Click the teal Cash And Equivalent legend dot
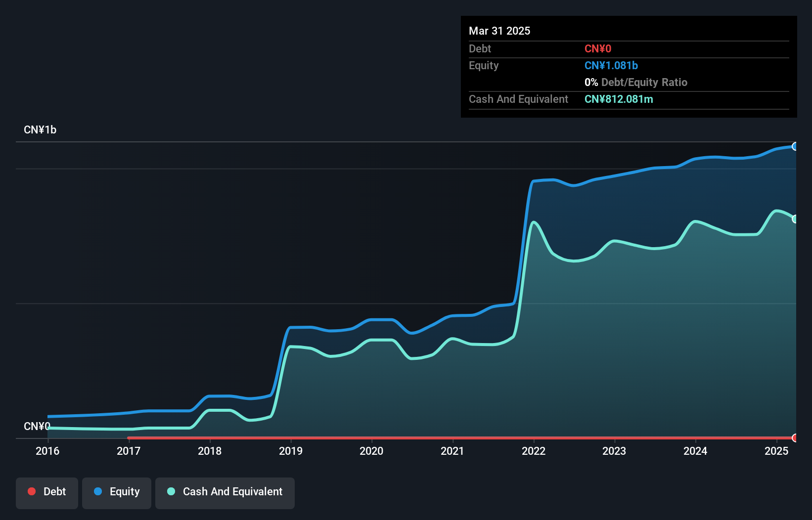The image size is (812, 520). [171, 491]
